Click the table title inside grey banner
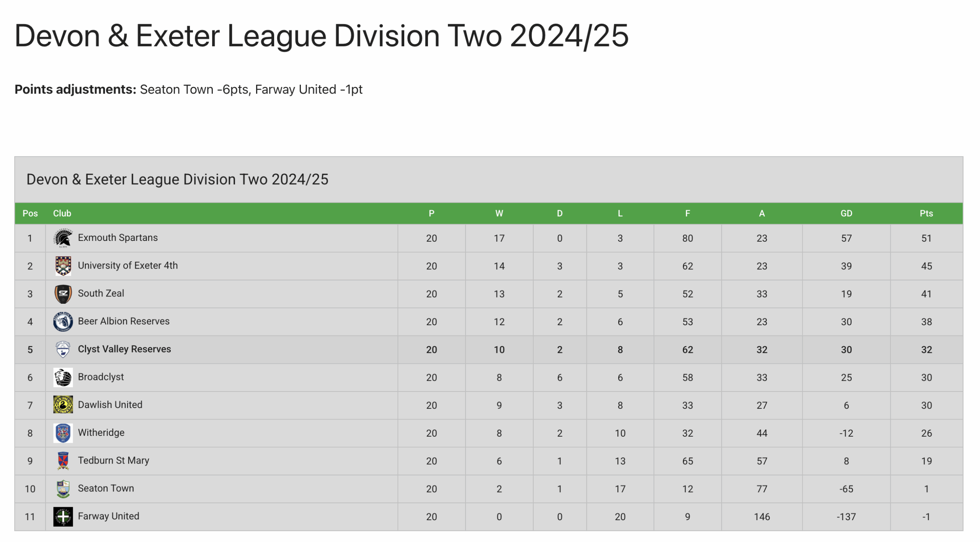The height and width of the screenshot is (542, 980). click(x=177, y=179)
